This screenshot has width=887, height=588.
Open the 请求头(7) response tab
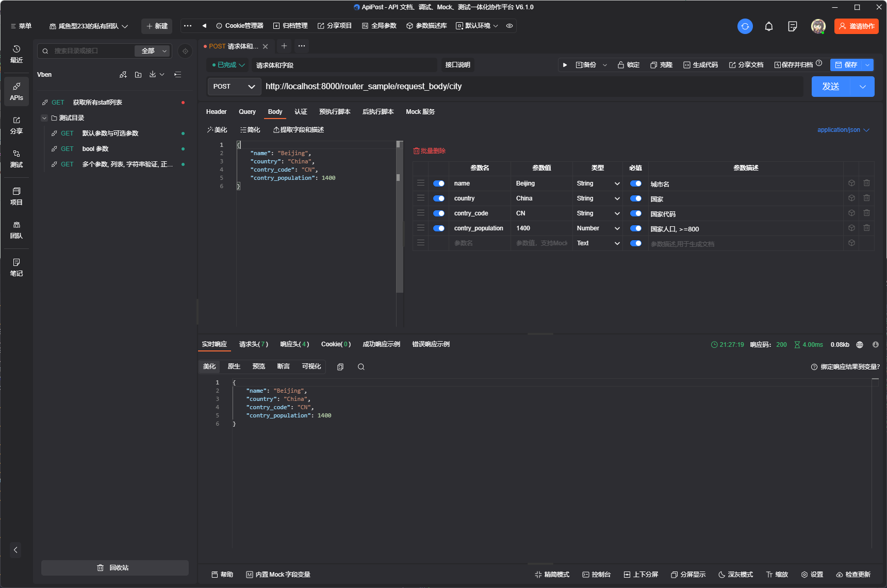(x=253, y=344)
